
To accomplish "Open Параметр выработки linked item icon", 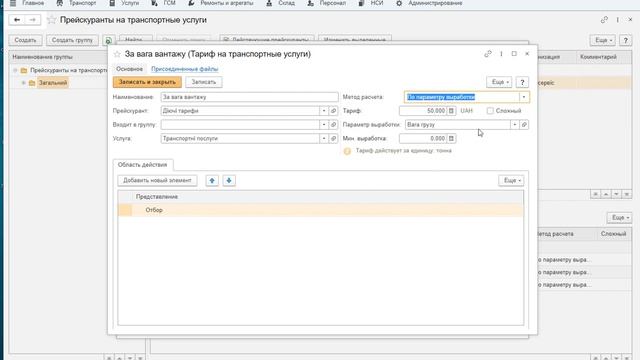I will [524, 124].
